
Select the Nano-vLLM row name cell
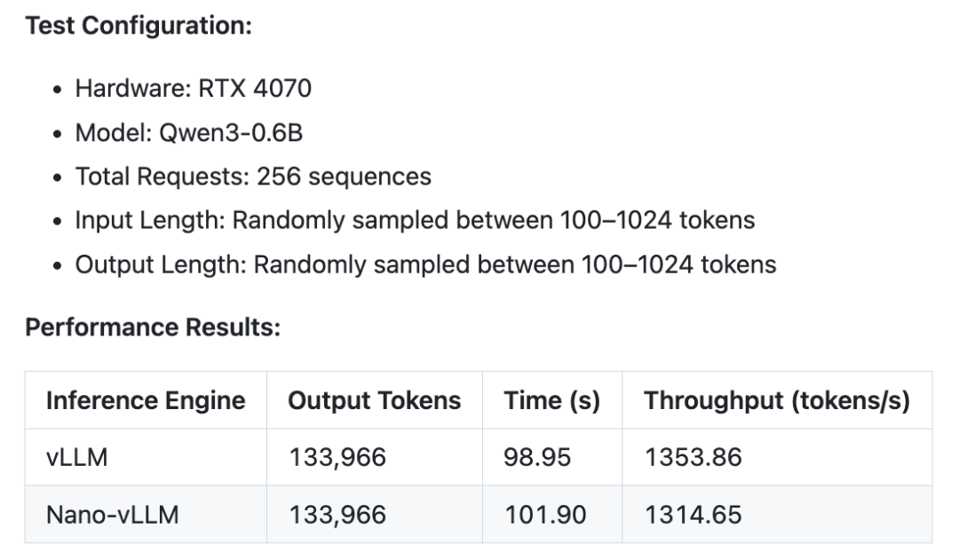click(146, 515)
